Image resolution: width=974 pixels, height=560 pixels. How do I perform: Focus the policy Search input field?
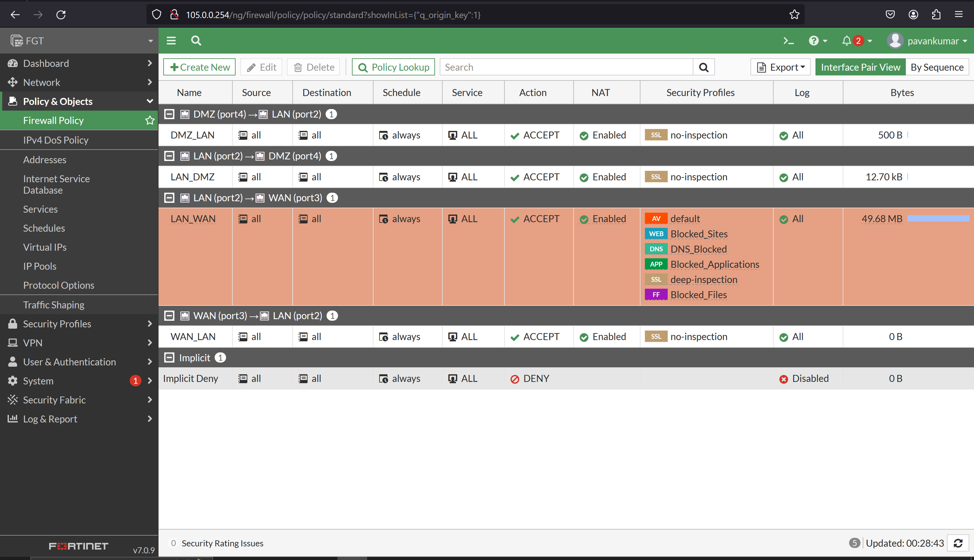click(566, 67)
